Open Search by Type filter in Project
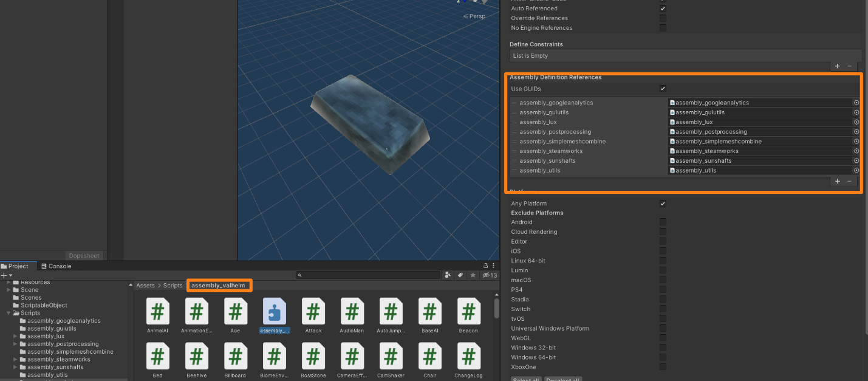868x381 pixels. pyautogui.click(x=448, y=275)
